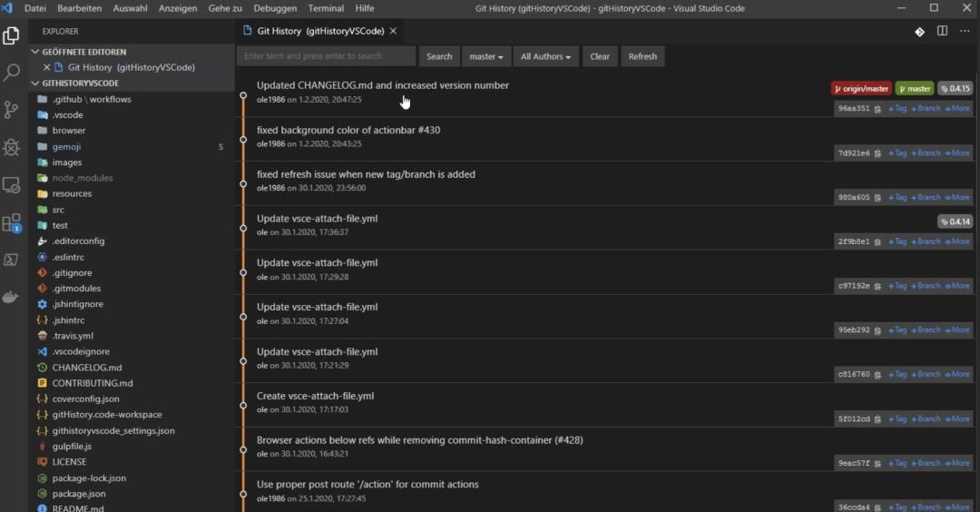Open the Search view in activity bar
This screenshot has height=512, width=980.
(12, 73)
